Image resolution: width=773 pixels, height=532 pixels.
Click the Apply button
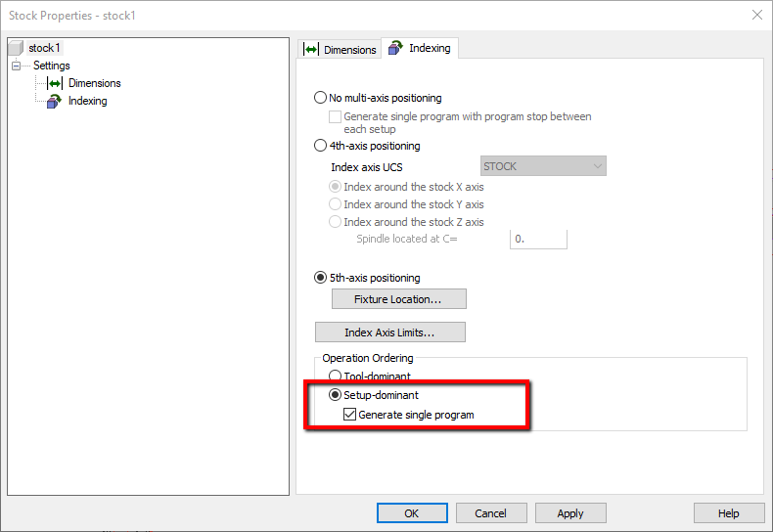[x=570, y=513]
